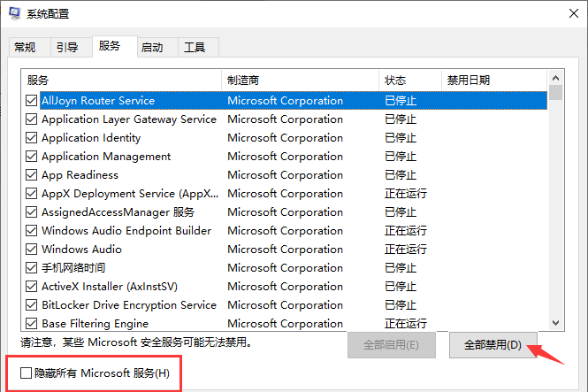Go to the 工具 tab
Image resolution: width=588 pixels, height=392 pixels.
pyautogui.click(x=195, y=47)
